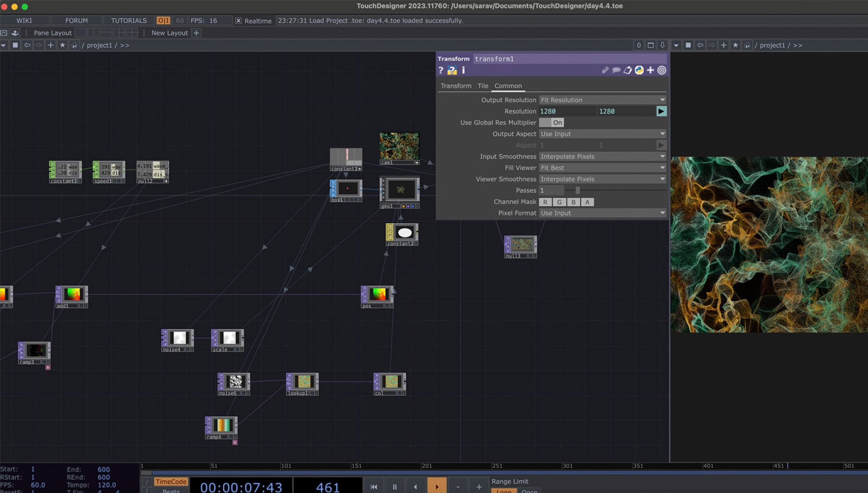Toggle the O|I power button
Image resolution: width=868 pixels, height=493 pixels.
163,20
